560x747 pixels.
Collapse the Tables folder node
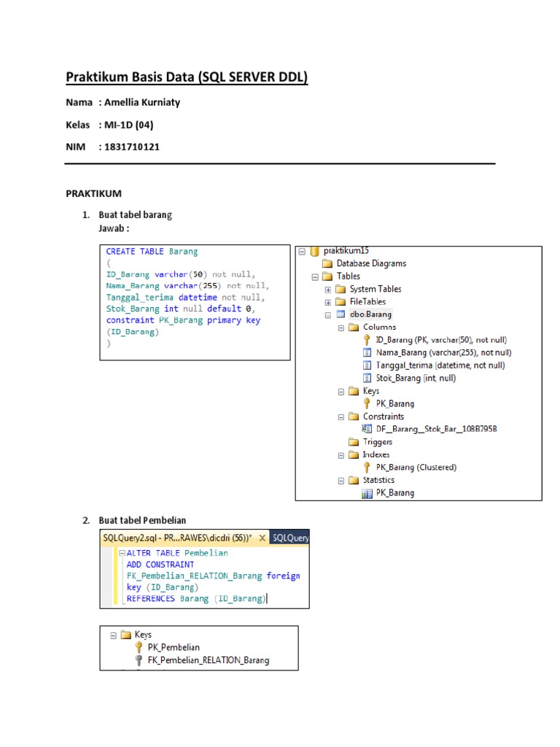coord(315,276)
